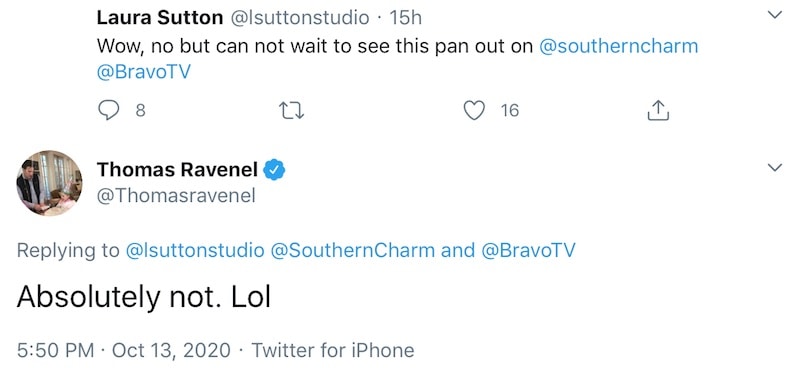Select the Thomas Ravenel display name
The width and height of the screenshot is (800, 368).
click(177, 169)
